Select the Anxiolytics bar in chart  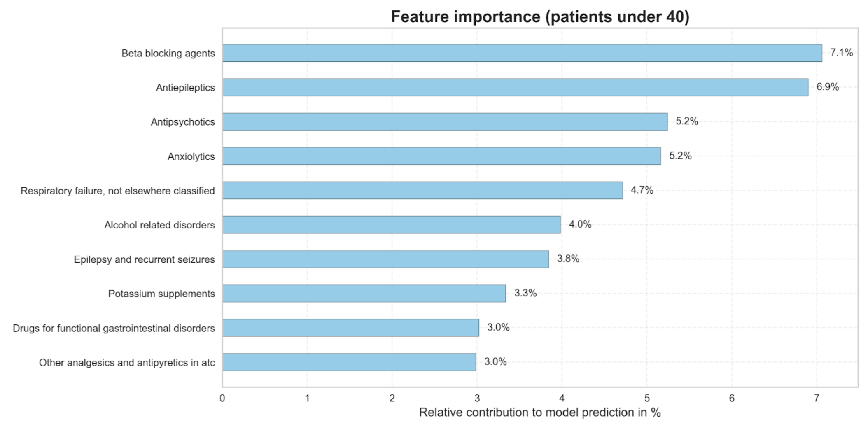pos(441,156)
